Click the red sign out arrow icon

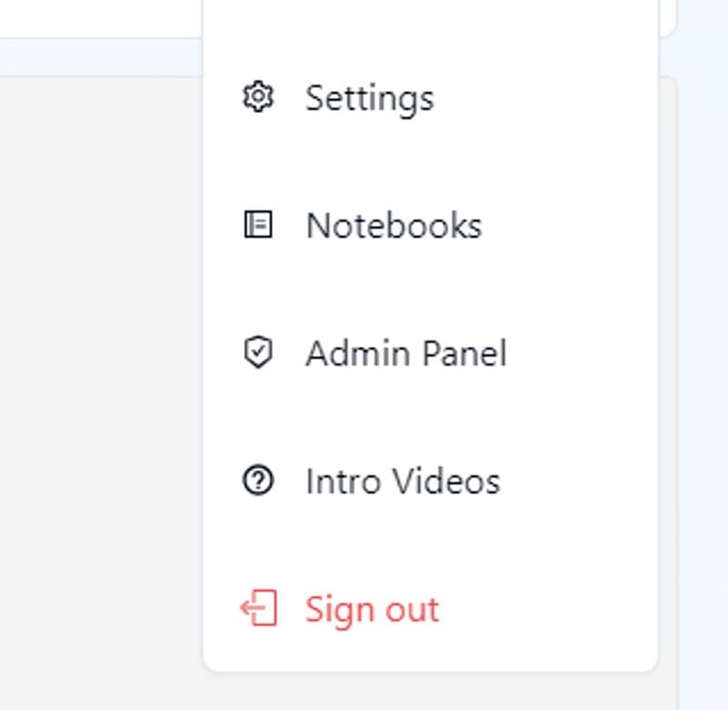coord(258,608)
